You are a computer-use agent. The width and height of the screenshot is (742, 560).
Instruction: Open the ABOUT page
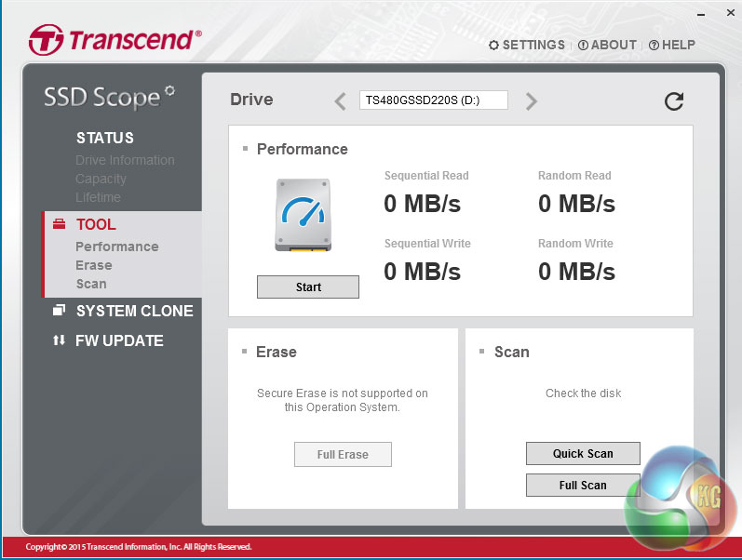click(x=607, y=45)
